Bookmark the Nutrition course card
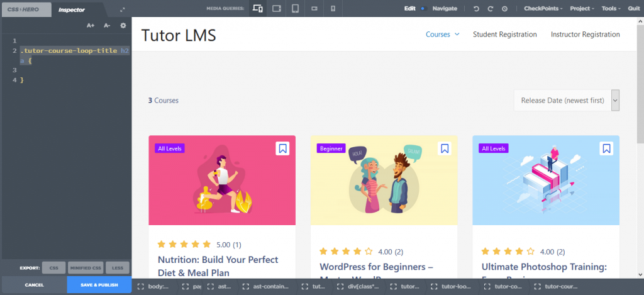This screenshot has width=644, height=295. click(x=282, y=148)
